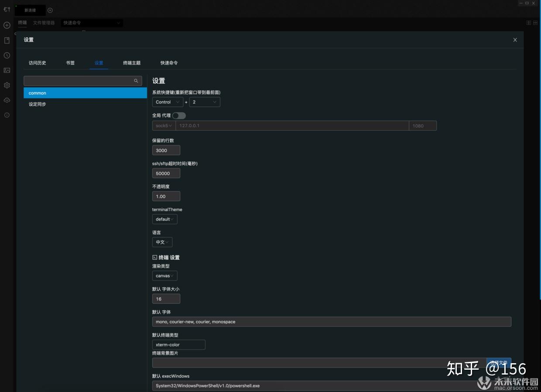Open the shortcut key dropdown showing 2
Image resolution: width=541 pixels, height=392 pixels.
coord(205,102)
